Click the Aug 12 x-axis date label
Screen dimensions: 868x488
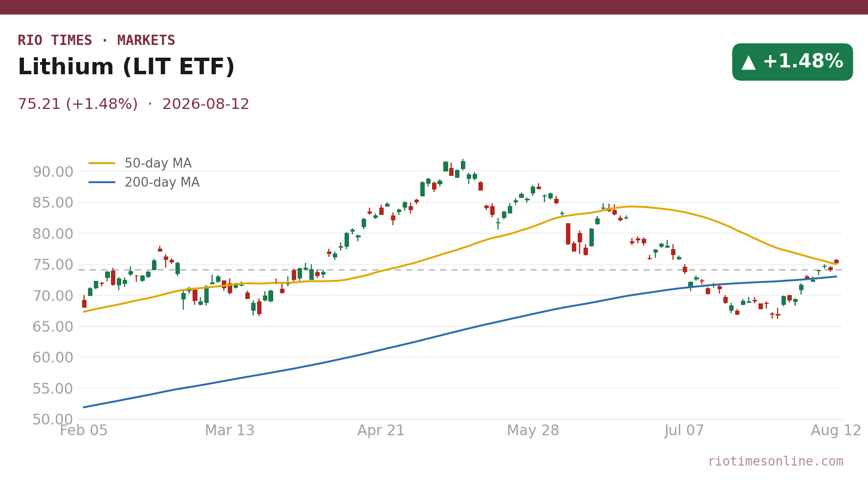click(x=836, y=431)
